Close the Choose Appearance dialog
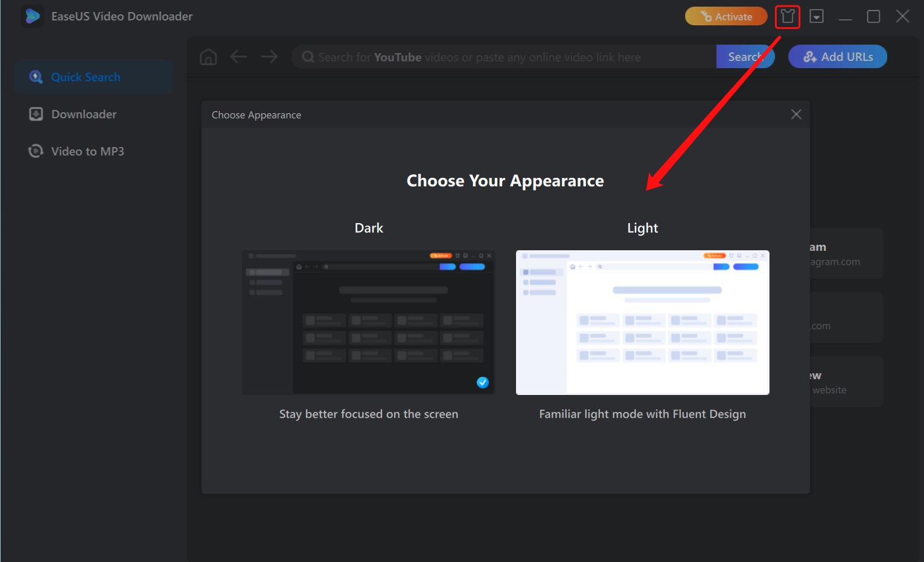This screenshot has height=562, width=924. (x=796, y=115)
